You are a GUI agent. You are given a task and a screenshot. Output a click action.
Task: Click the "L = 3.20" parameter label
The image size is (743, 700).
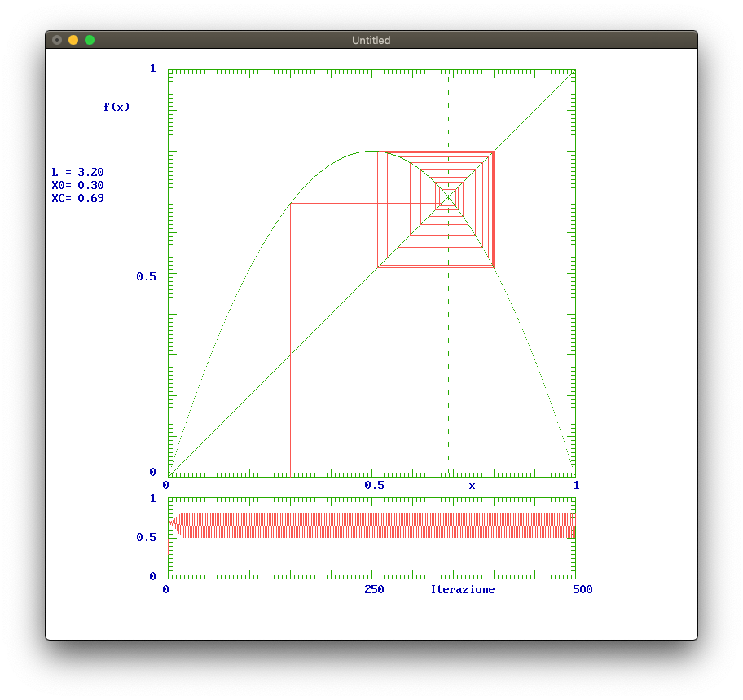[77, 172]
